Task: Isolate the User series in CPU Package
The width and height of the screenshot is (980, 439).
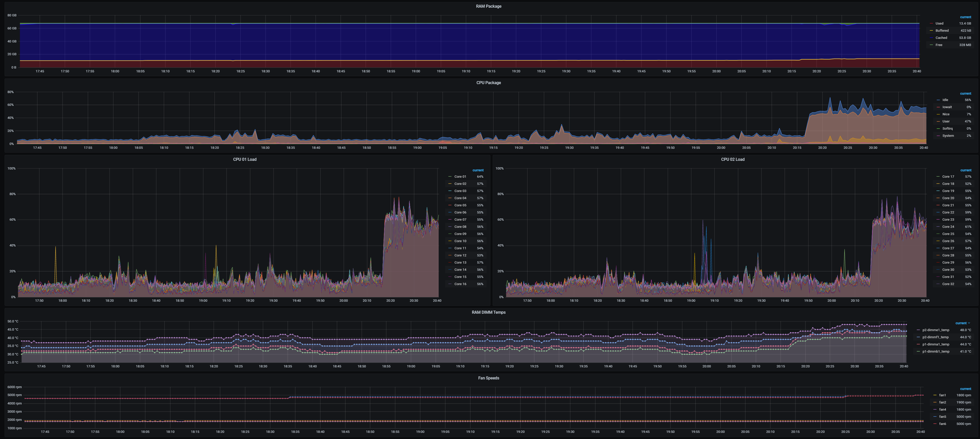Action: tap(946, 122)
